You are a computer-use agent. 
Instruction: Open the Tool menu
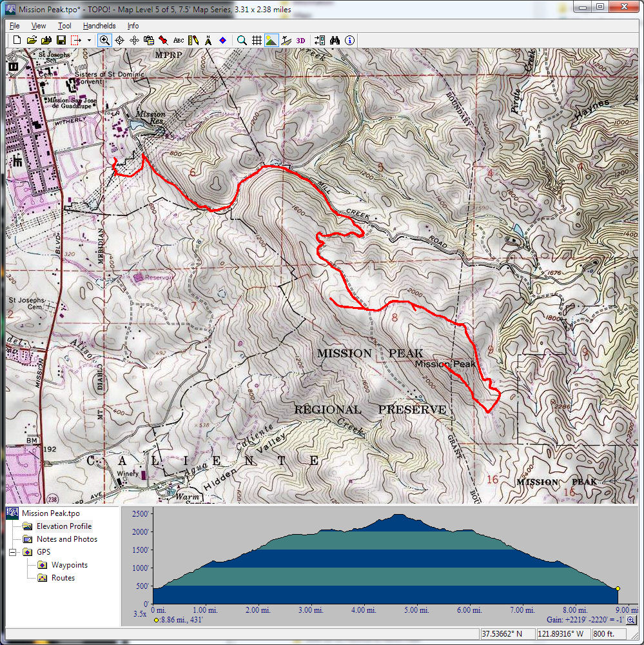(x=64, y=26)
